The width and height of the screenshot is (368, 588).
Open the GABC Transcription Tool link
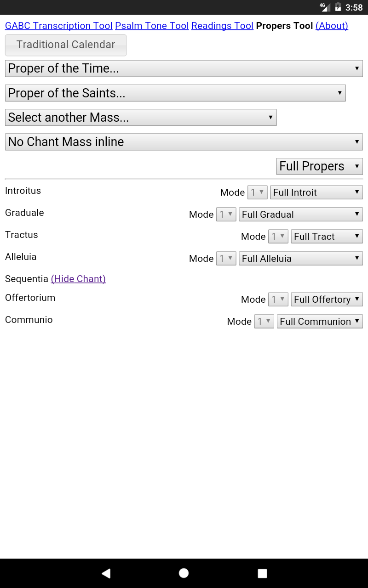(x=59, y=26)
